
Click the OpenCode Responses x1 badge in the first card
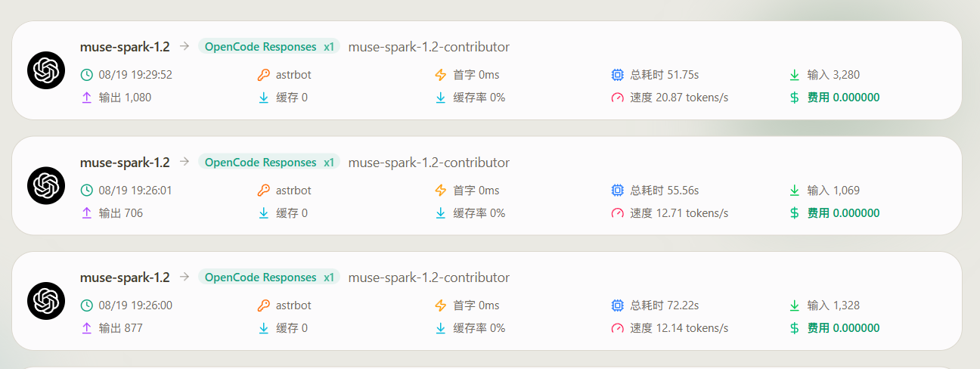tap(269, 47)
